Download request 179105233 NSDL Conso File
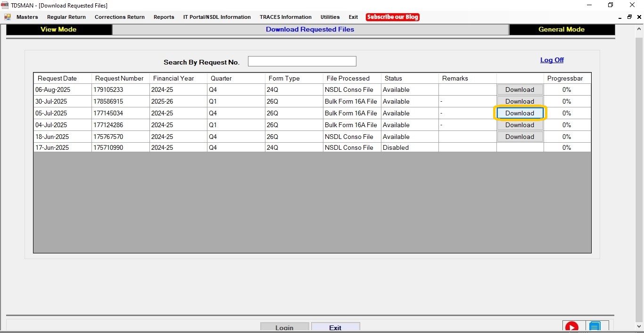 click(520, 89)
